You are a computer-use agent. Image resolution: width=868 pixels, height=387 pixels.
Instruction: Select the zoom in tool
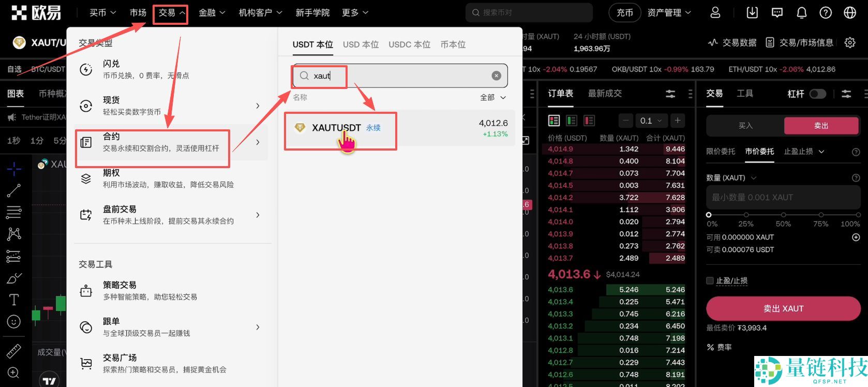coord(14,373)
